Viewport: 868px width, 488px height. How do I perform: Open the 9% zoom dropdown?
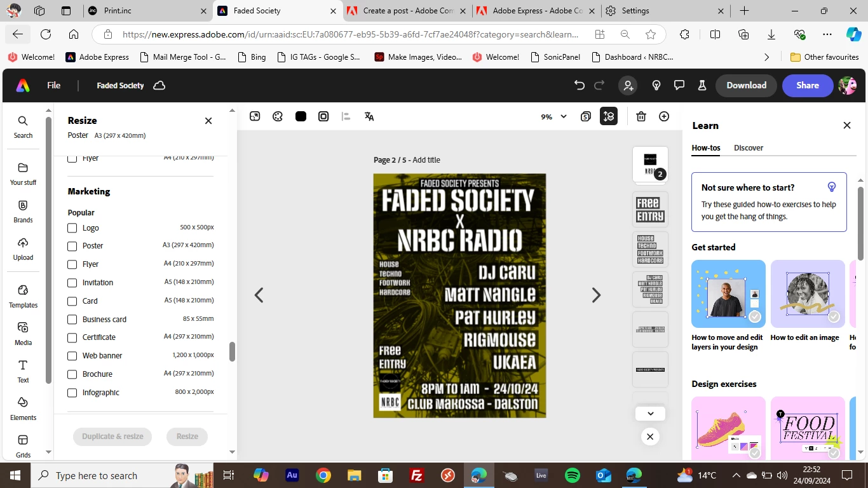click(553, 116)
